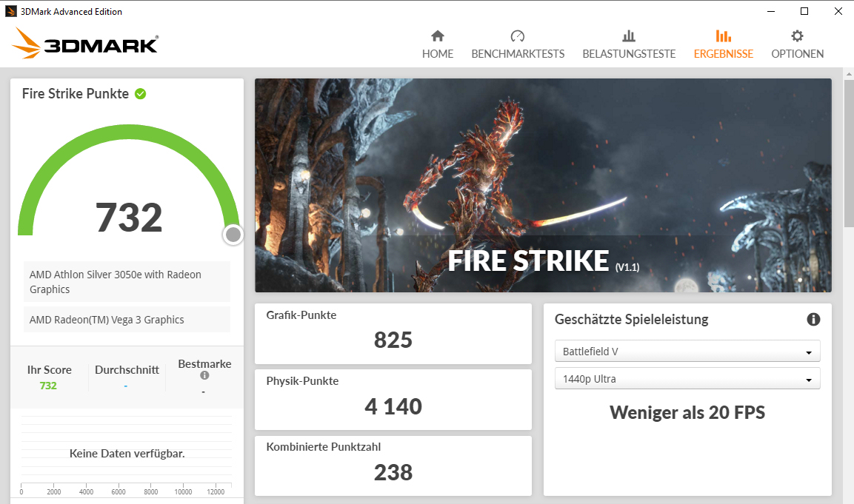This screenshot has height=504, width=854.
Task: Open the OPTIONEN tab
Action: coord(797,44)
